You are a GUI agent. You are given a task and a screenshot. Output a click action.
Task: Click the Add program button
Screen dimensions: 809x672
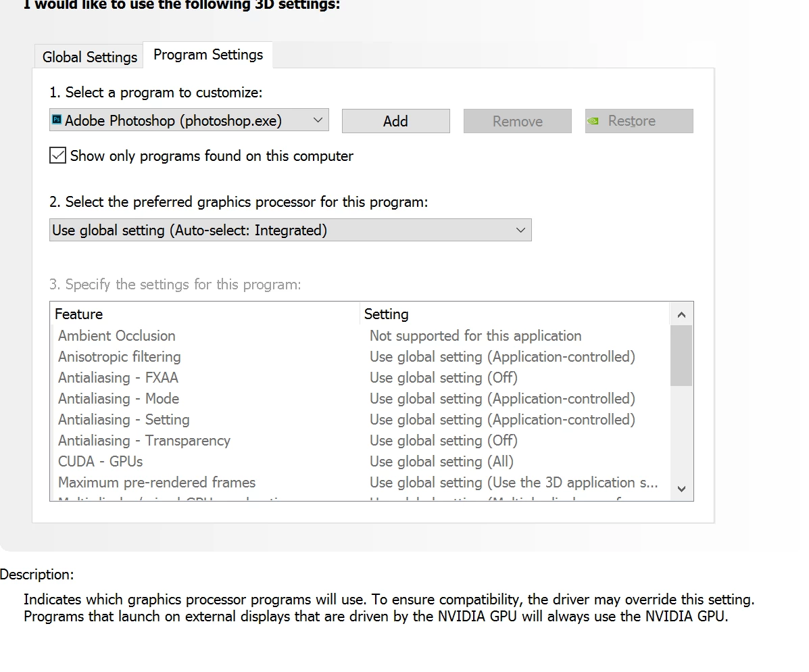coord(396,121)
